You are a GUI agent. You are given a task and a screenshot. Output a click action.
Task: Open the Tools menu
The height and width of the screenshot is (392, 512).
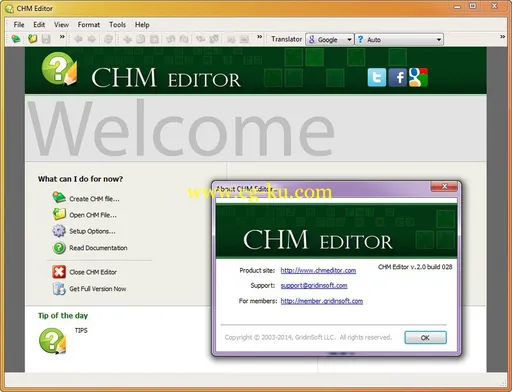pyautogui.click(x=117, y=25)
